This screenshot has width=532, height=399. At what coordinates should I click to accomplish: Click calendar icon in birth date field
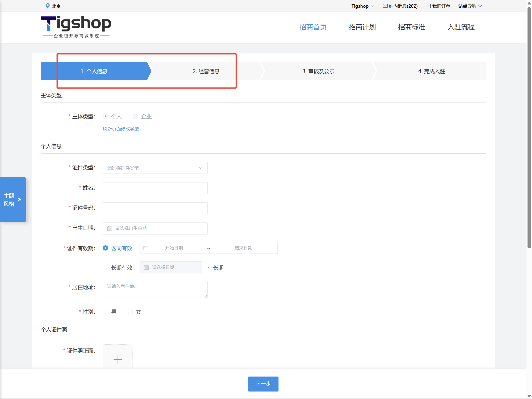click(110, 228)
